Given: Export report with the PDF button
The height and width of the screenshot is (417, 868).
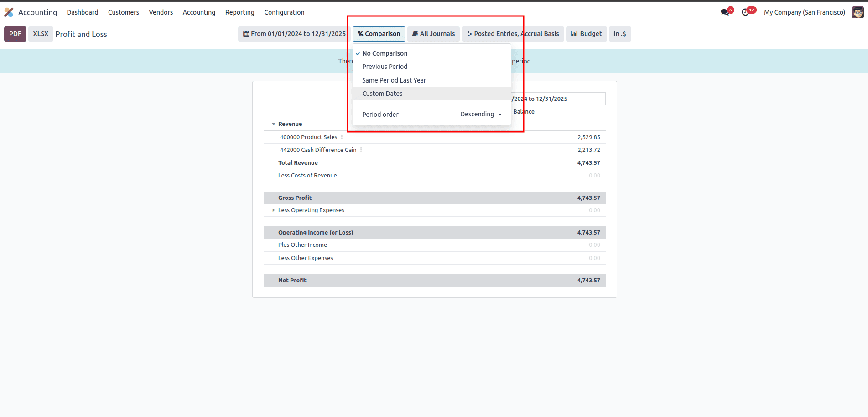Looking at the screenshot, I should point(15,34).
